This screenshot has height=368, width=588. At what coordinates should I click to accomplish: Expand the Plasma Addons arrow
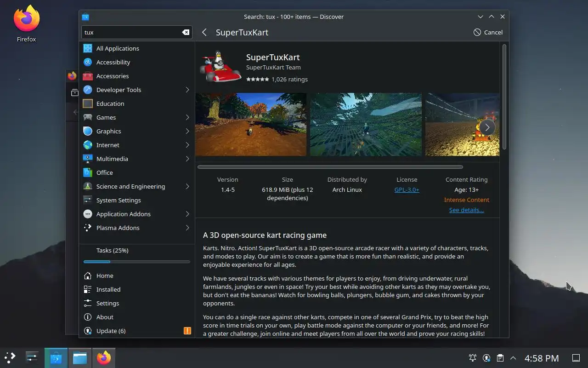point(187,228)
